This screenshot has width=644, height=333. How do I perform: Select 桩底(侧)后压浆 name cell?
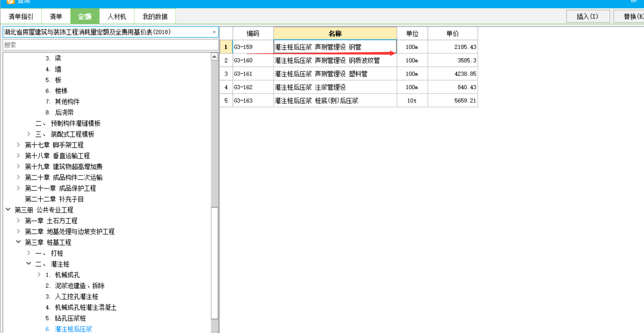pos(335,101)
